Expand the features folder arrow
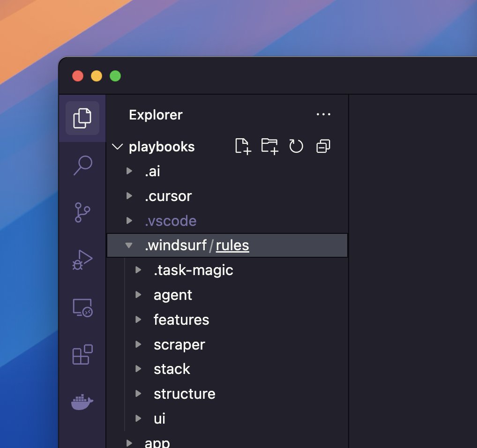Image resolution: width=477 pixels, height=448 pixels. click(x=138, y=319)
